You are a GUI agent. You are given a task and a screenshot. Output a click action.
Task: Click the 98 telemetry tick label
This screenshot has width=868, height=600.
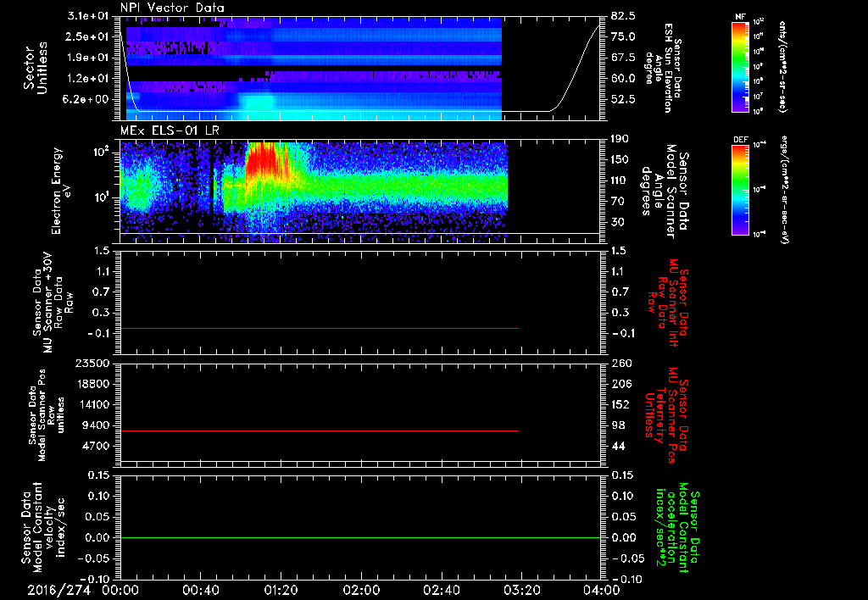pos(618,425)
